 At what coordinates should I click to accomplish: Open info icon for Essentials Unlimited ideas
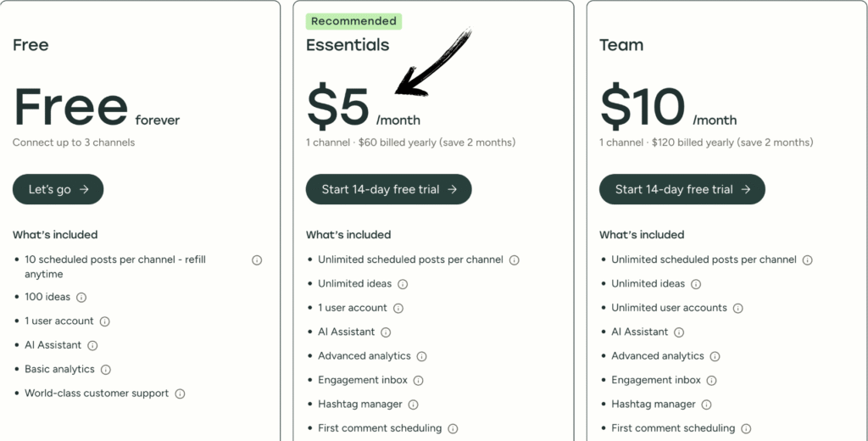click(403, 284)
